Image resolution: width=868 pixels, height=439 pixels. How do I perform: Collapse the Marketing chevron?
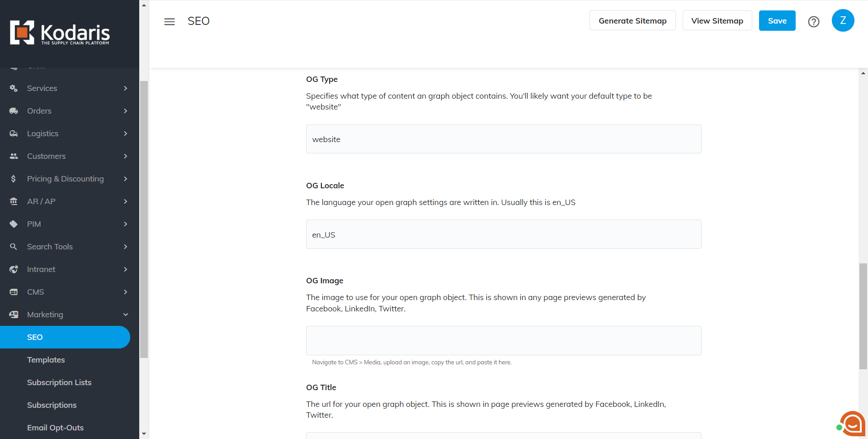126,315
